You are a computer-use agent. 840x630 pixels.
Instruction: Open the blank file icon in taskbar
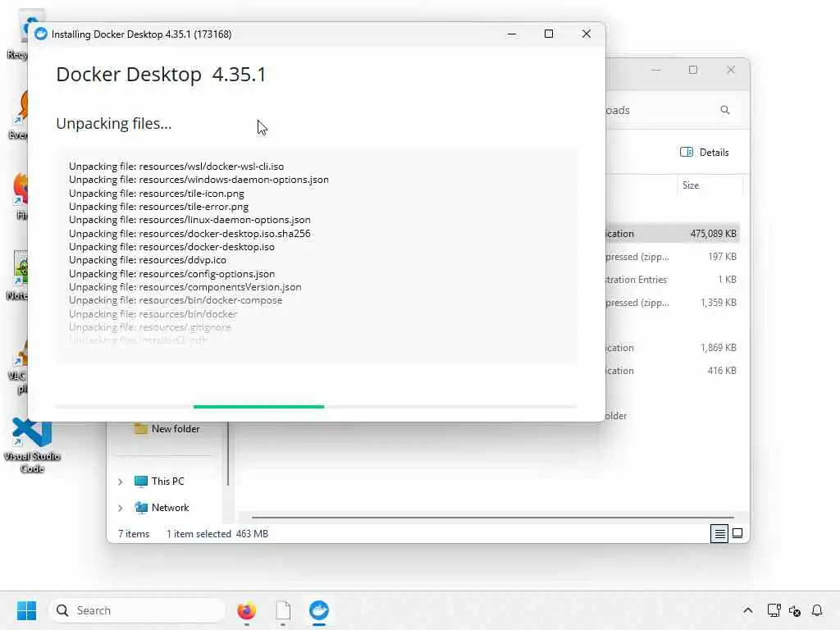pos(283,610)
